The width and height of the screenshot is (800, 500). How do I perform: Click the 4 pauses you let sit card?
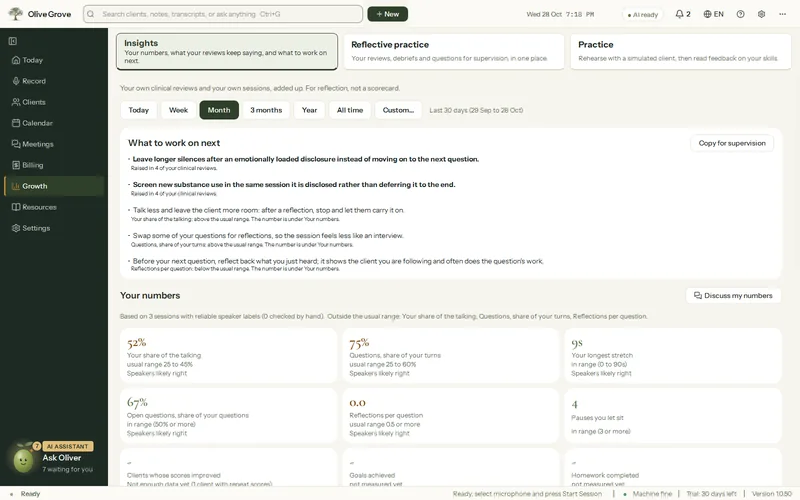[673, 415]
